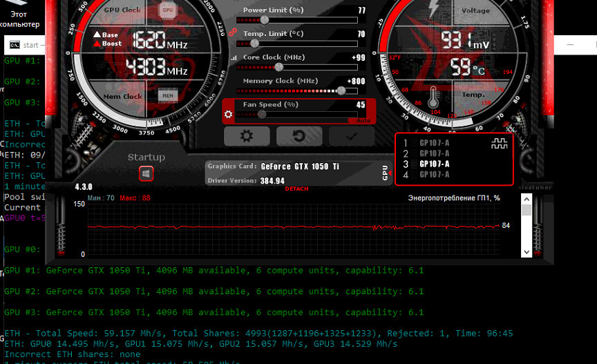Click the signal bars icon beside Core Clock
The width and height of the screenshot is (597, 364).
coord(234,58)
